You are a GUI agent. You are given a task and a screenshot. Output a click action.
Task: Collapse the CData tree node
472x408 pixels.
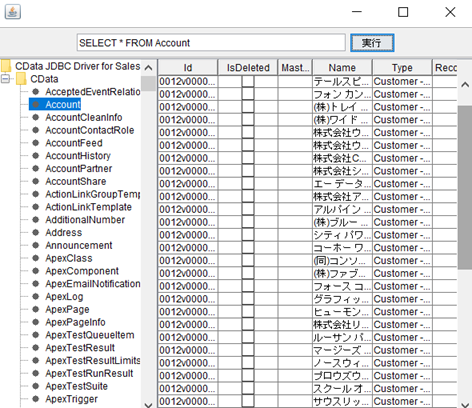coord(5,79)
